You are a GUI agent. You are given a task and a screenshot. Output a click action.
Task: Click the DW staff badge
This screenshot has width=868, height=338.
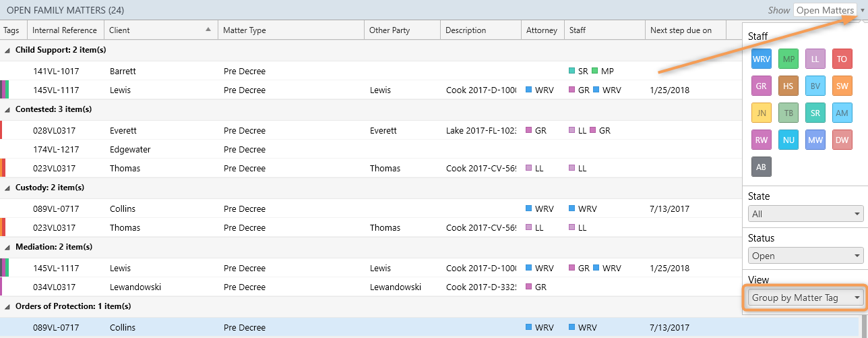coord(842,140)
